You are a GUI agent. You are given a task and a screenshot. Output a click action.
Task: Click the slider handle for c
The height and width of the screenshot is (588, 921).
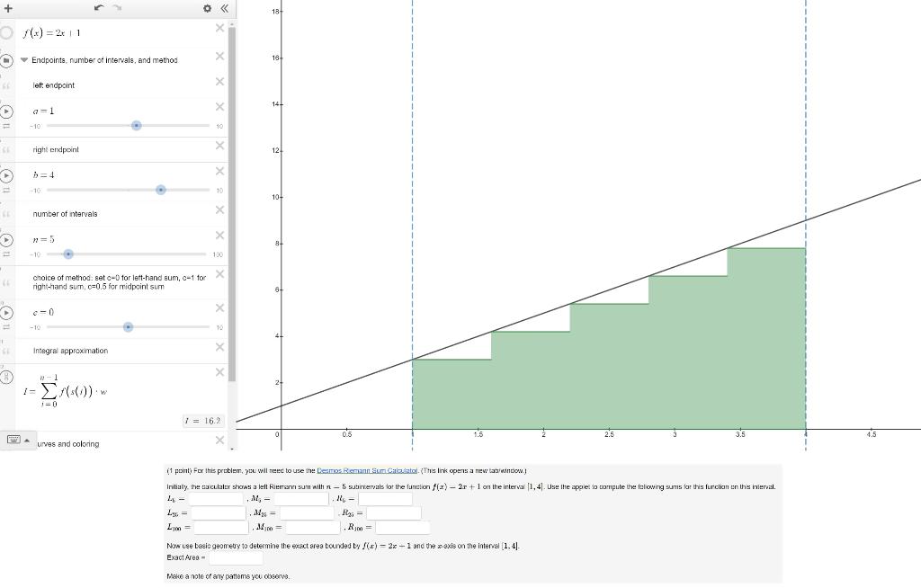pyautogui.click(x=128, y=326)
